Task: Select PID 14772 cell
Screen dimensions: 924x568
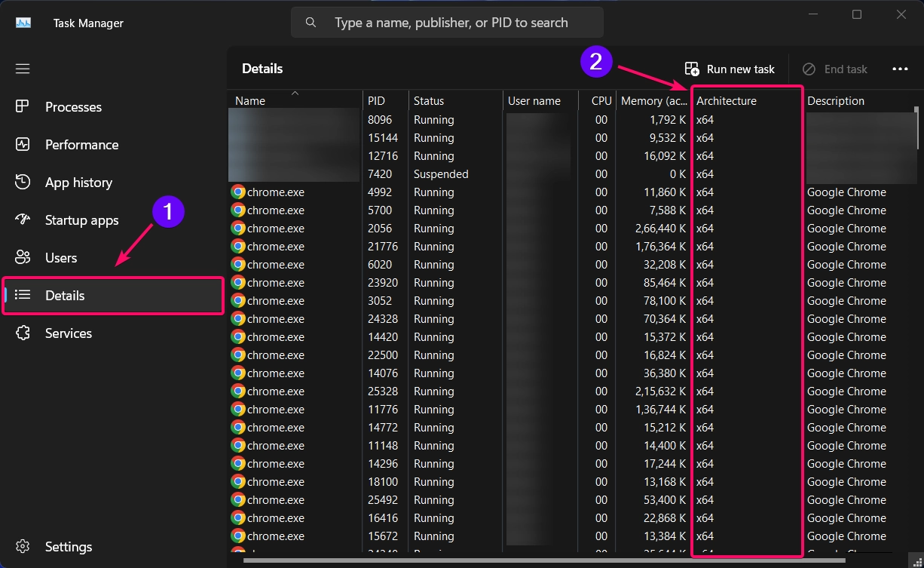Action: pyautogui.click(x=383, y=427)
